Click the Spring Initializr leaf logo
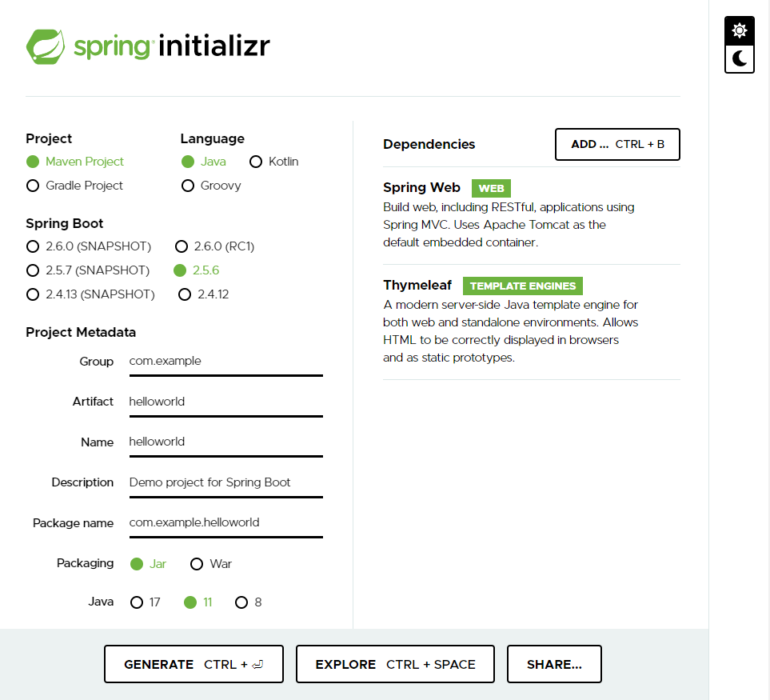The image size is (770, 700). click(x=47, y=46)
